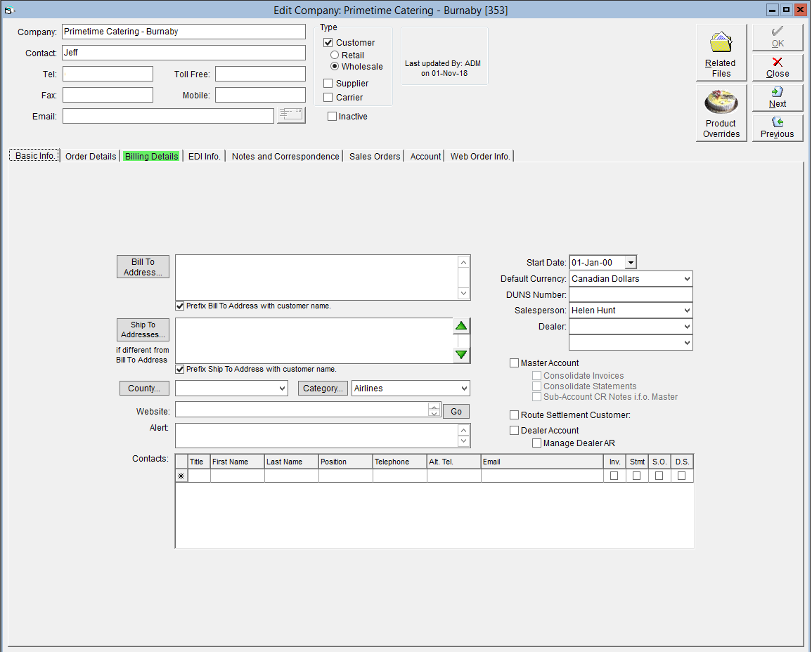Expand the Salesperson dropdown
Viewport: 812px width, 652px height.
(x=687, y=311)
